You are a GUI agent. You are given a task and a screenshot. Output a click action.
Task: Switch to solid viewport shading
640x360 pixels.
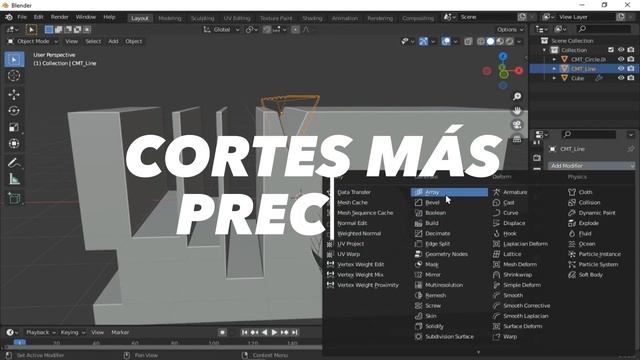pos(490,41)
